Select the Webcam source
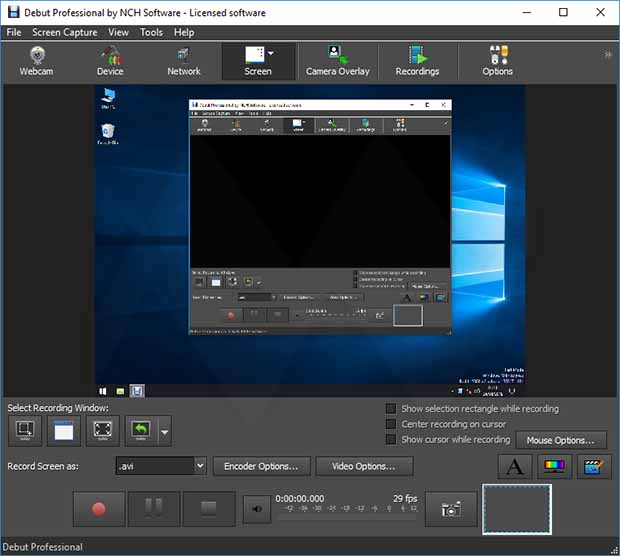The width and height of the screenshot is (620, 556). (37, 62)
